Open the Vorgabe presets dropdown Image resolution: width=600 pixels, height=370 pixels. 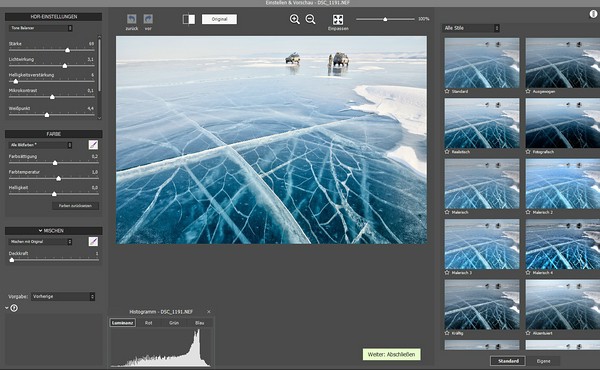(x=63, y=297)
